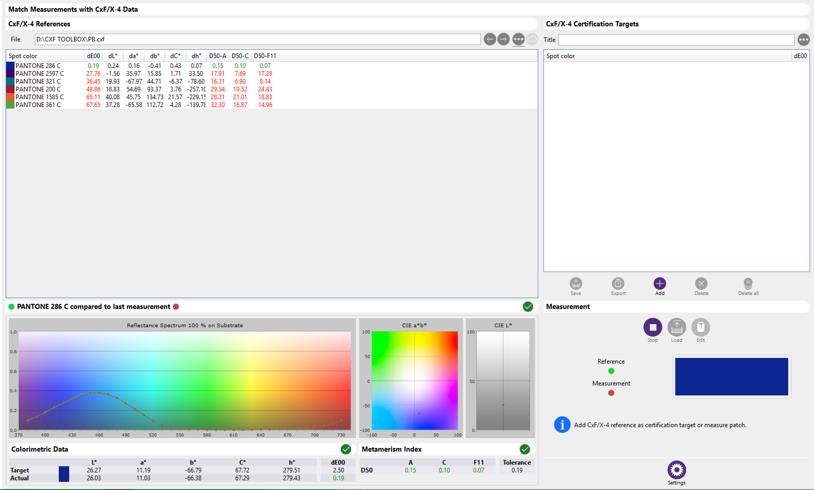Image resolution: width=814 pixels, height=490 pixels.
Task: Click the Title input field
Action: (x=676, y=40)
